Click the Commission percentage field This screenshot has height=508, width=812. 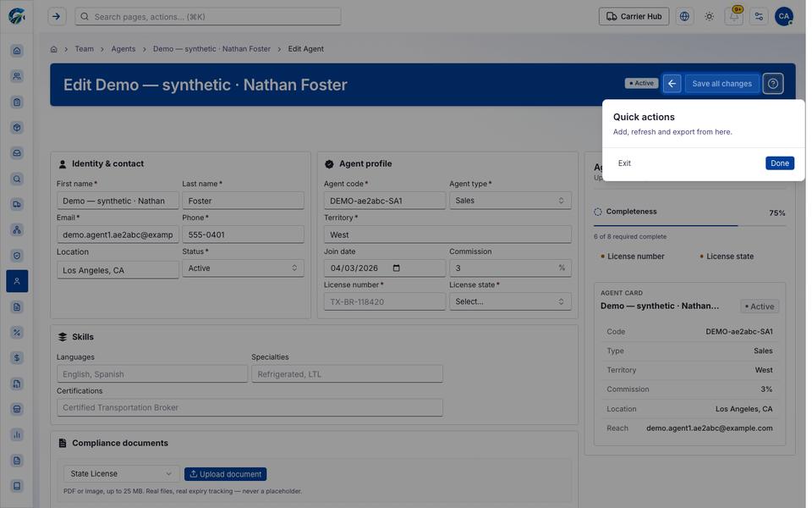[x=510, y=268]
